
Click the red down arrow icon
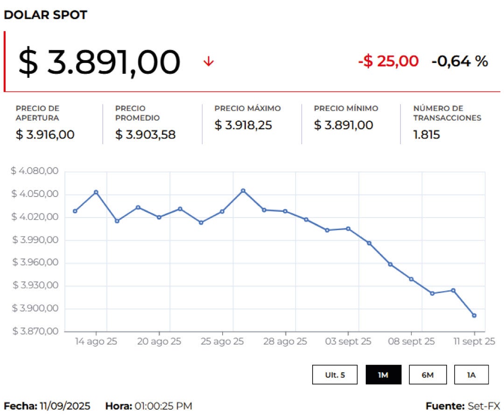pyautogui.click(x=209, y=62)
